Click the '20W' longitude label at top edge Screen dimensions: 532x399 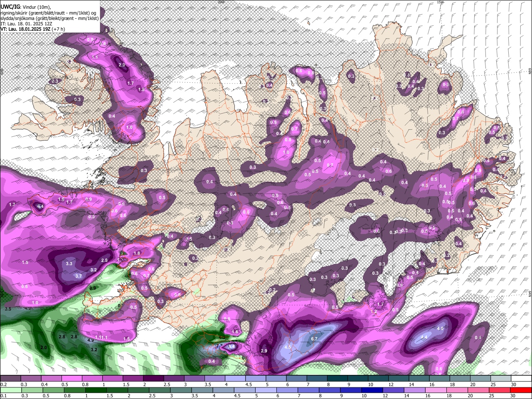221,2
